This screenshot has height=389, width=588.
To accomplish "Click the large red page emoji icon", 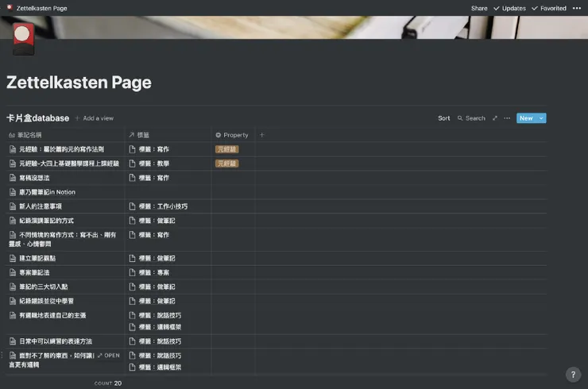I will tap(24, 39).
